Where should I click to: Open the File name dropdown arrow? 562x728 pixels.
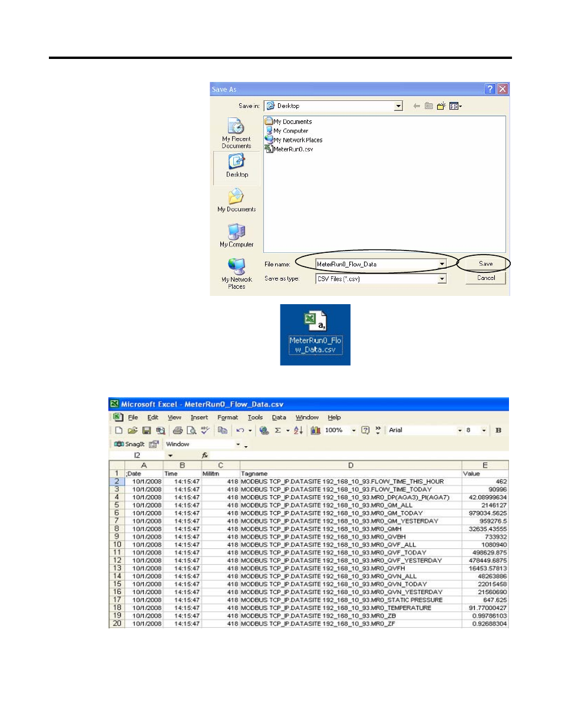pos(442,264)
